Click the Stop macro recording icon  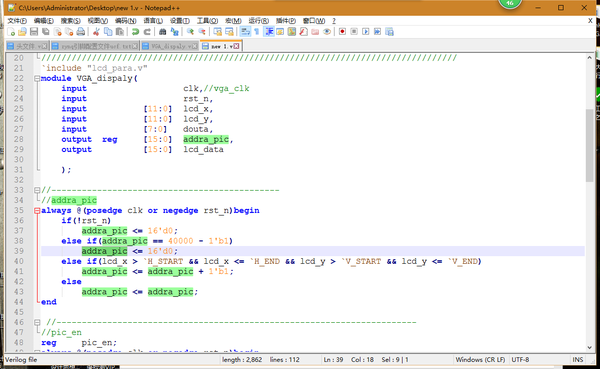(x=354, y=32)
